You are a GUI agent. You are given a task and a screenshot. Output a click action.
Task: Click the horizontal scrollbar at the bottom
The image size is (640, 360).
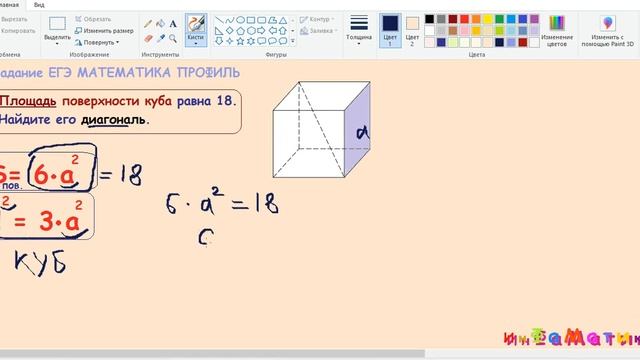pyautogui.click(x=212, y=353)
